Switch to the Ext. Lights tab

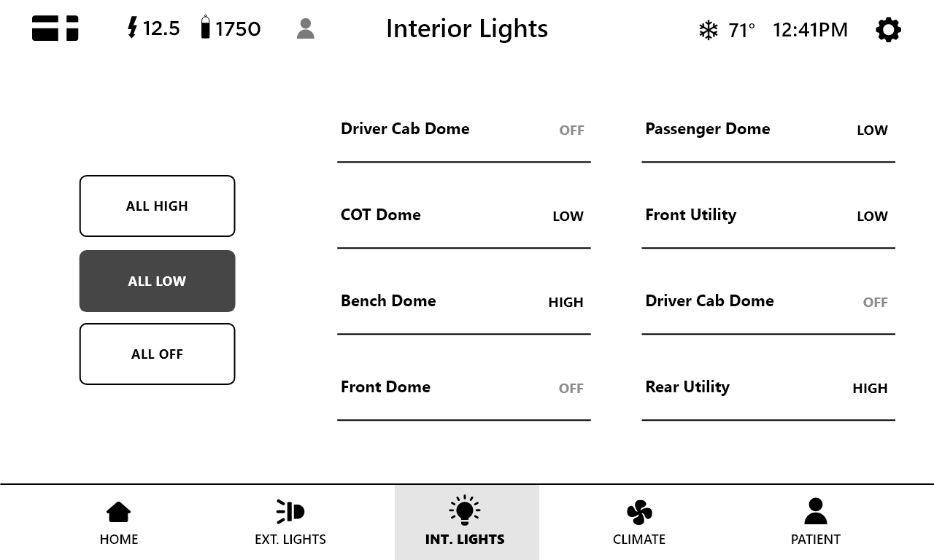pyautogui.click(x=290, y=522)
